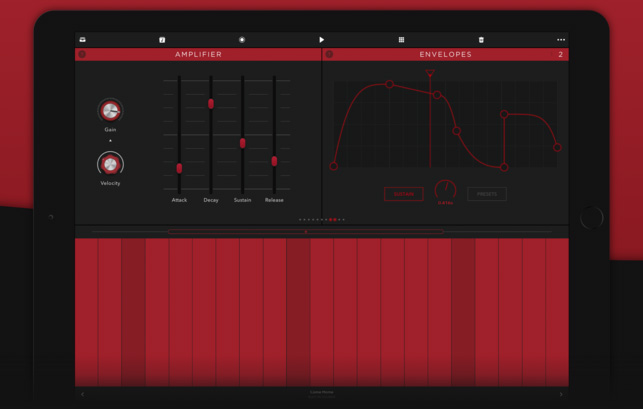Screen dimensions: 643x409
Task: Click the Sustain slider handle
Action: 243,143
